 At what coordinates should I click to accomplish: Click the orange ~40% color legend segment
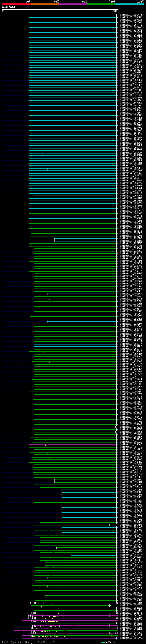[45, 4]
